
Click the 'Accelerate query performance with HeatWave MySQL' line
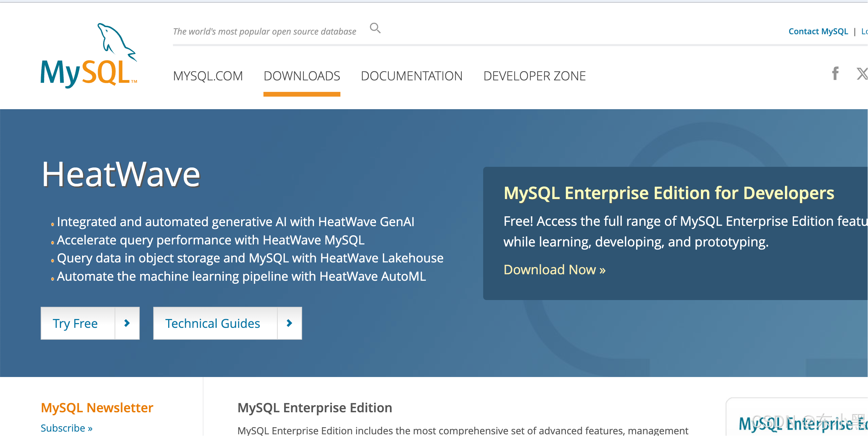click(211, 240)
